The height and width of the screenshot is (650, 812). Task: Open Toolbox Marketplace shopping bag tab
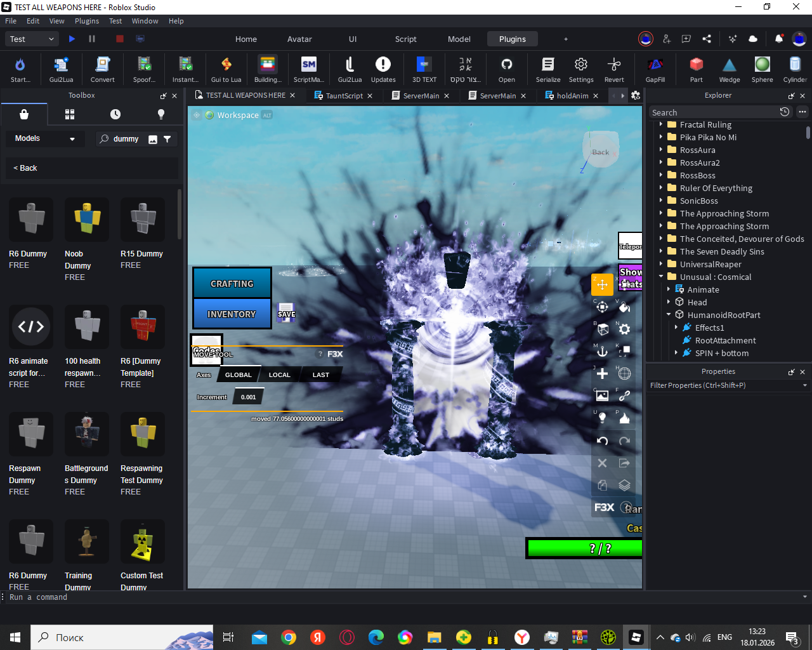point(24,114)
